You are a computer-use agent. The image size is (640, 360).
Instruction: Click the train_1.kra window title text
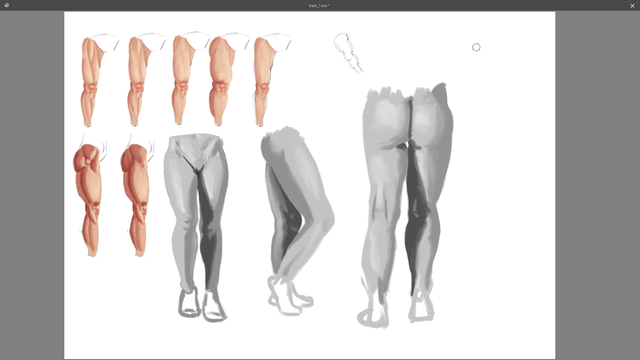click(319, 6)
